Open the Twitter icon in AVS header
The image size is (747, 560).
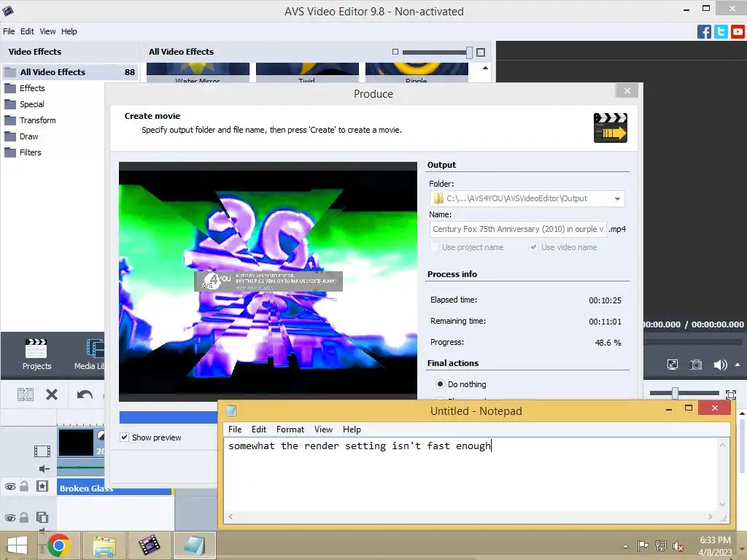coord(721,32)
